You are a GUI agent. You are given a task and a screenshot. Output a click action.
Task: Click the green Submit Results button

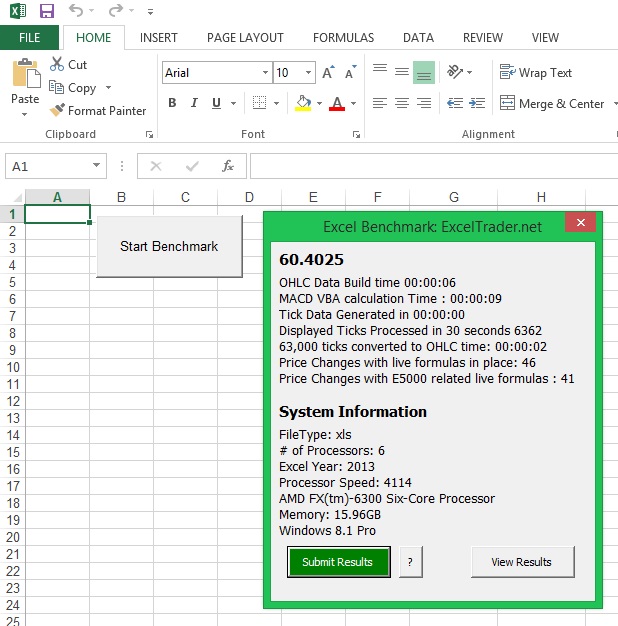[x=339, y=562]
